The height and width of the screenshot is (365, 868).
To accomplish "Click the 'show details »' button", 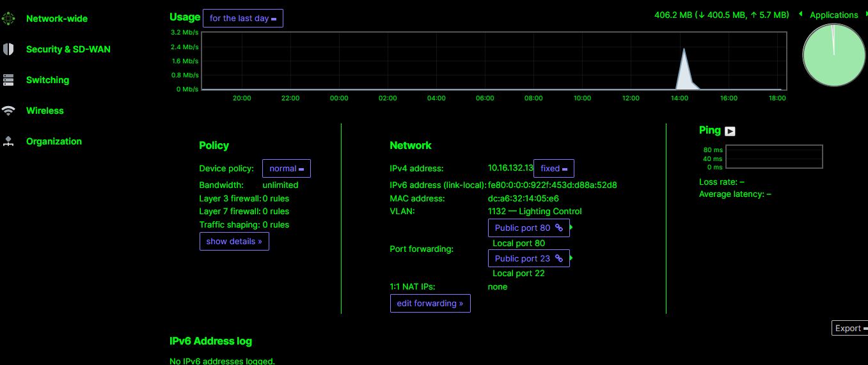I will point(234,242).
